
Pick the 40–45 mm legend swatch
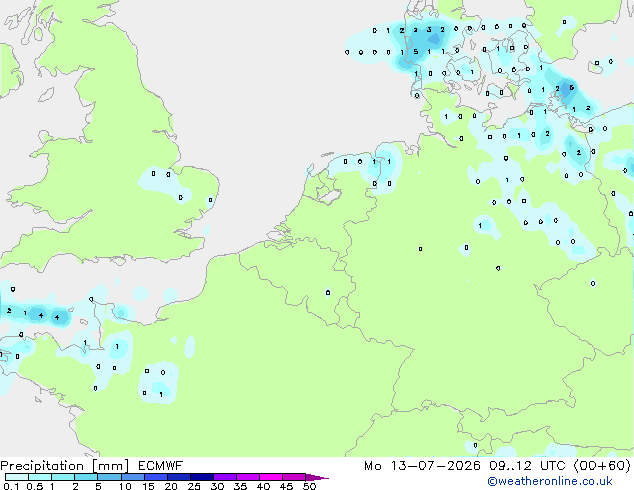pos(271,477)
